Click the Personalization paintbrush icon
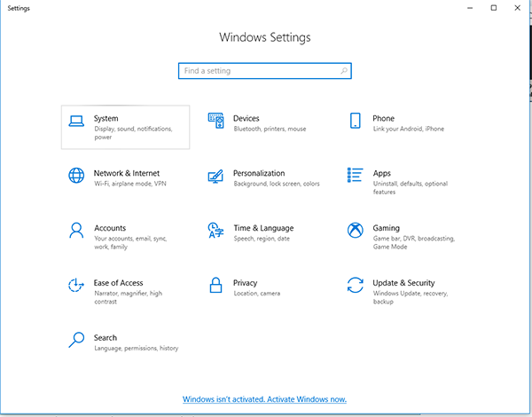 [215, 177]
